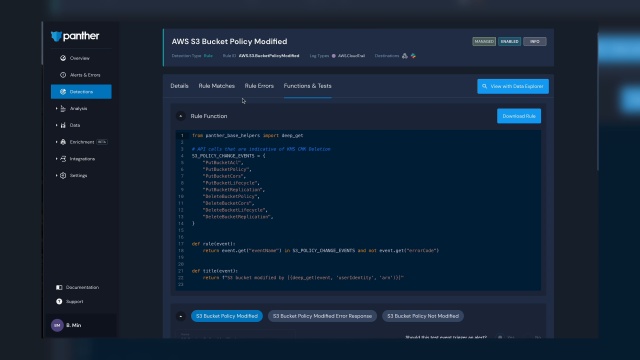640x360 pixels.
Task: Open the Support link
Action: [74, 301]
